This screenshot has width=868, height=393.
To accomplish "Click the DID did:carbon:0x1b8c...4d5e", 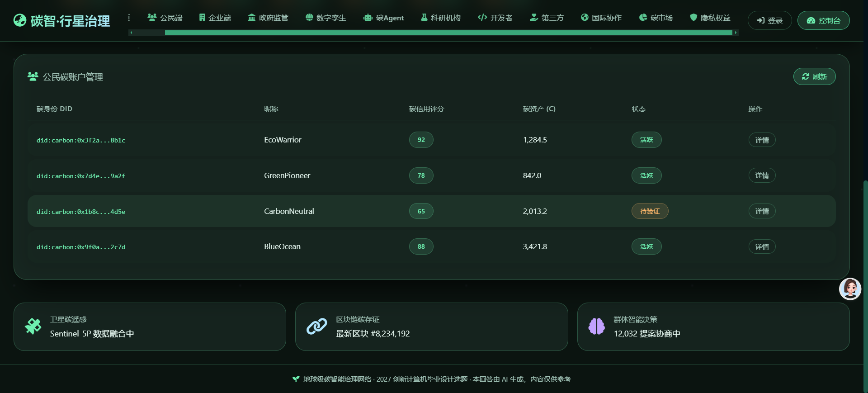I will click(81, 212).
